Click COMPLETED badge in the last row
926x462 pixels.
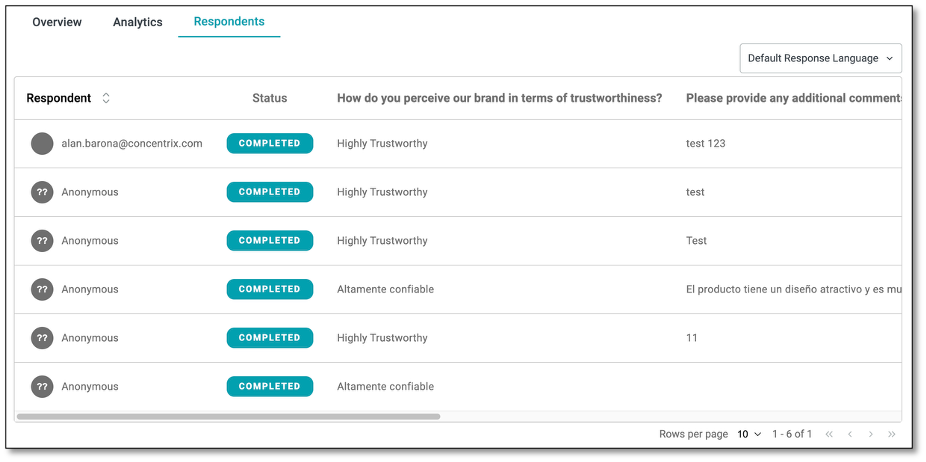point(269,387)
